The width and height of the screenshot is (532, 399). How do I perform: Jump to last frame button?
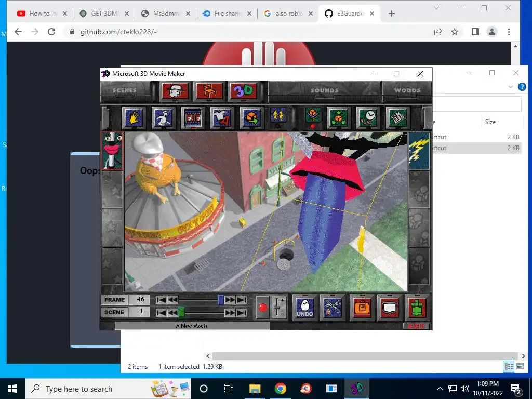point(242,300)
